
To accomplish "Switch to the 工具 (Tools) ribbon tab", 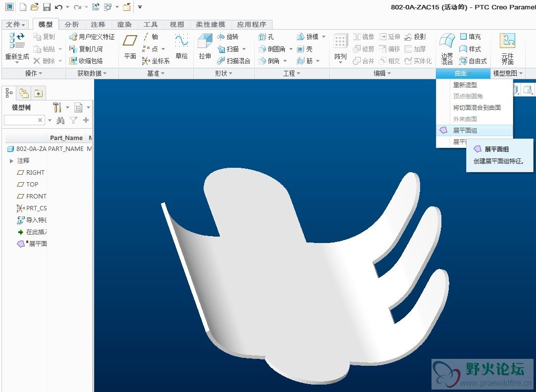I will 151,24.
